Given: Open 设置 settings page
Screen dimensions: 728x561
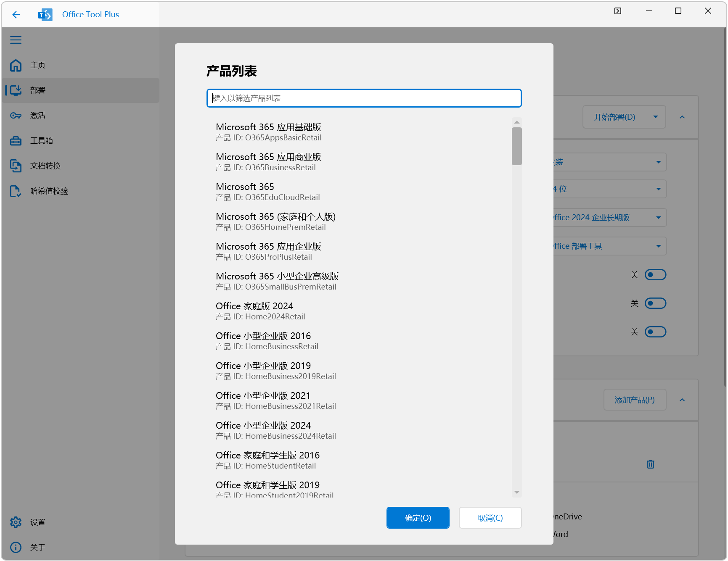Looking at the screenshot, I should (x=80, y=522).
